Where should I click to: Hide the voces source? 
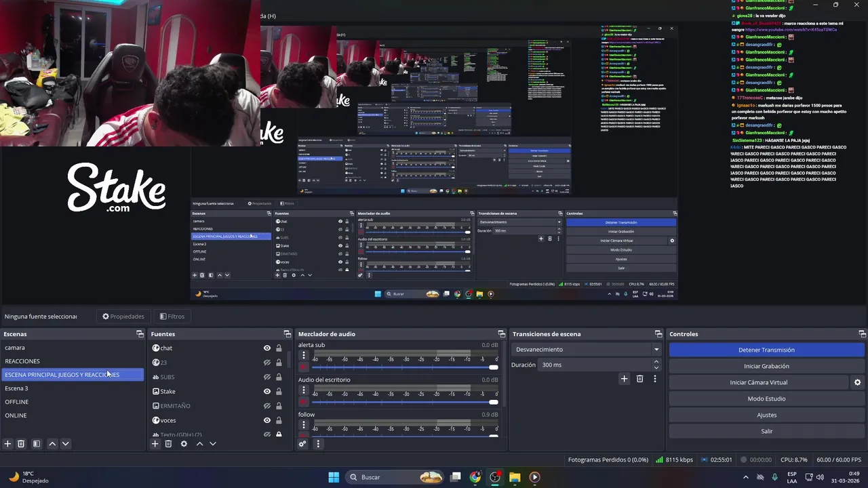[x=267, y=420]
